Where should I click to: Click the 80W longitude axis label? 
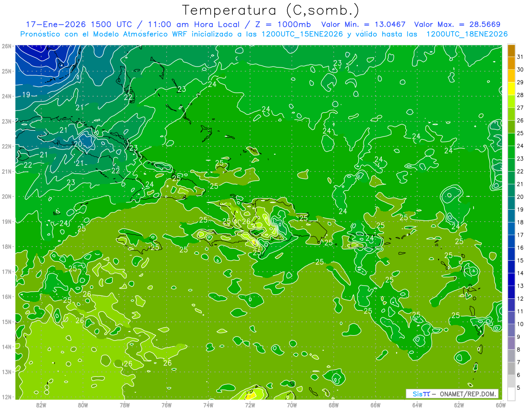coord(83,405)
